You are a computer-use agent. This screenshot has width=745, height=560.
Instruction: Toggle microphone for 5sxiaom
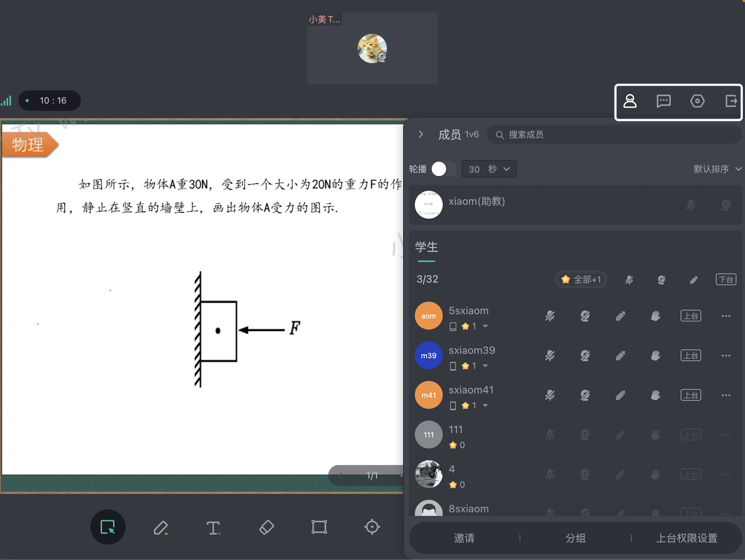550,316
